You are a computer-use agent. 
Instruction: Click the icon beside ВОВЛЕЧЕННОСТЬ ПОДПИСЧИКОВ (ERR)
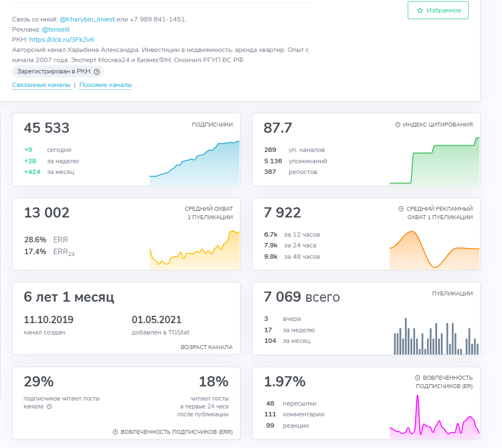pyautogui.click(x=115, y=432)
